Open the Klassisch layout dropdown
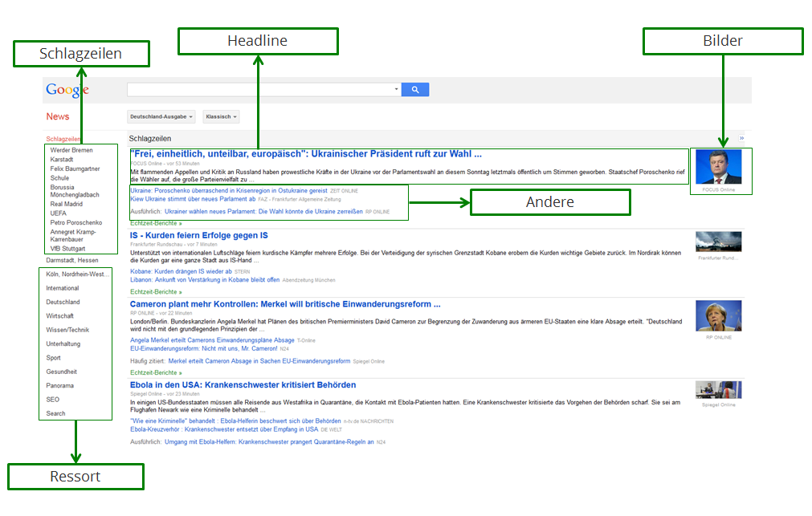The width and height of the screenshot is (812, 516). pyautogui.click(x=221, y=116)
